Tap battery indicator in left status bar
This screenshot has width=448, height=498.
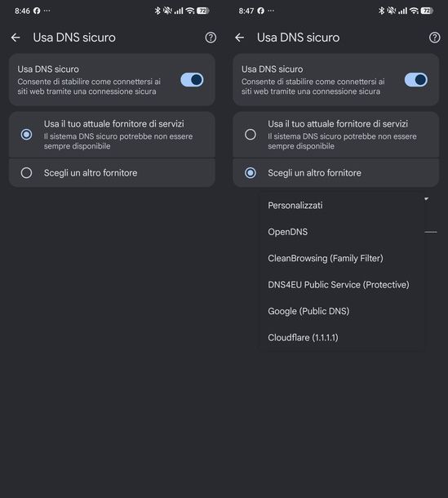[203, 11]
